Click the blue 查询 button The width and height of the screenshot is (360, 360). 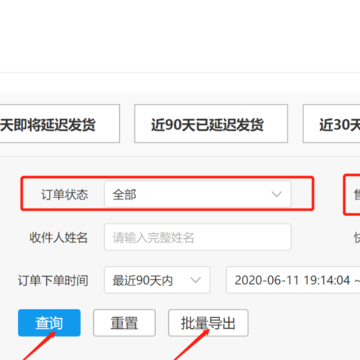(49, 323)
